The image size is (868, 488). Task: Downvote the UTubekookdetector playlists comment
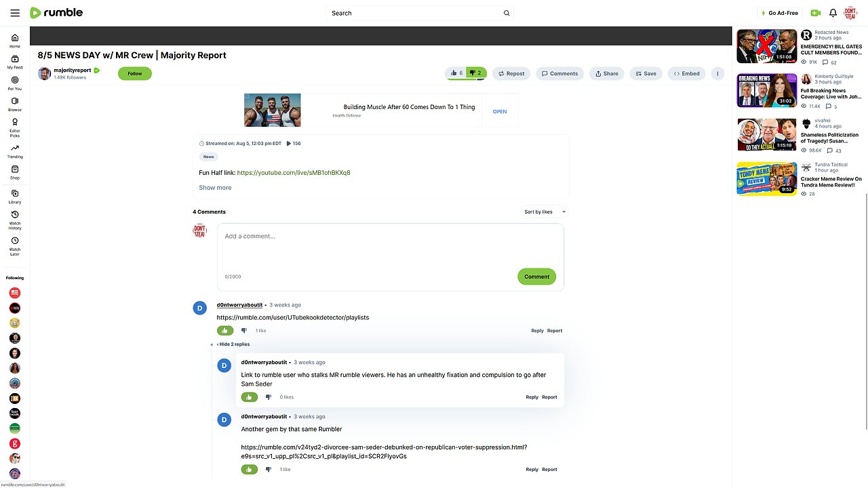tap(244, 331)
